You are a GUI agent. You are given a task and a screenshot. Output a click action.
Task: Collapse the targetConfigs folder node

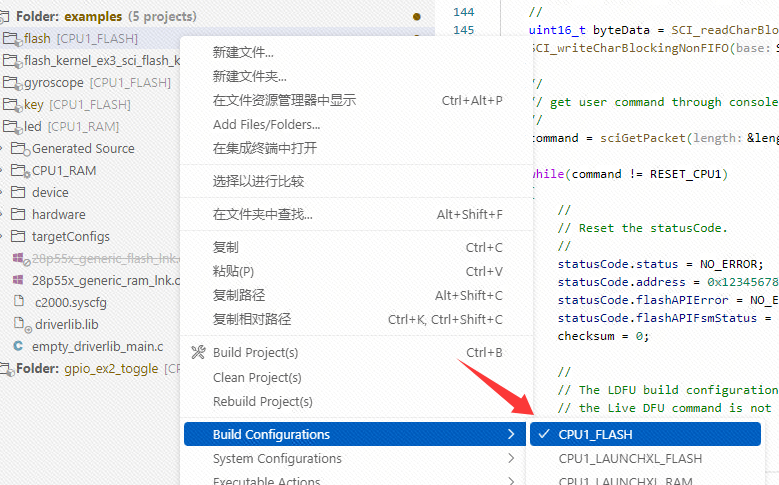coord(2,236)
